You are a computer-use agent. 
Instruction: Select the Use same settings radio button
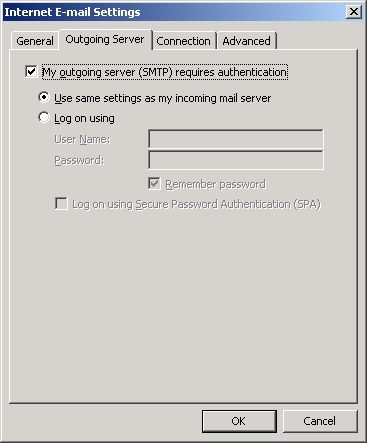[x=44, y=97]
